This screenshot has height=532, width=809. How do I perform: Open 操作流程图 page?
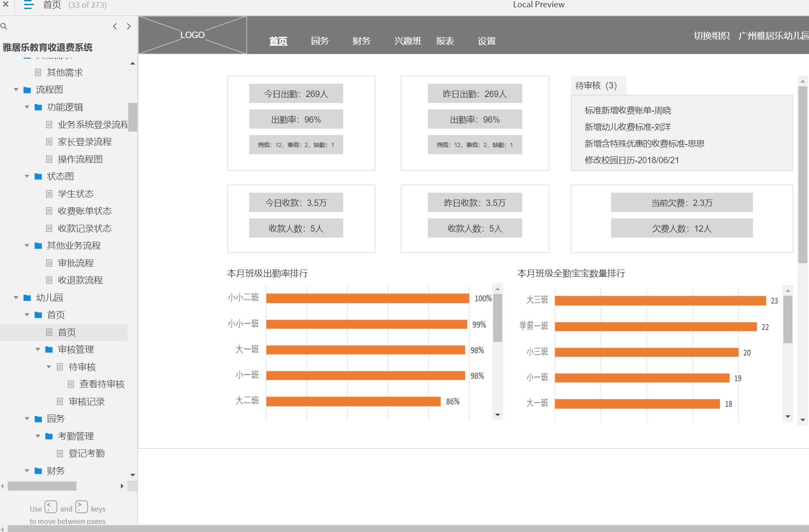point(80,159)
